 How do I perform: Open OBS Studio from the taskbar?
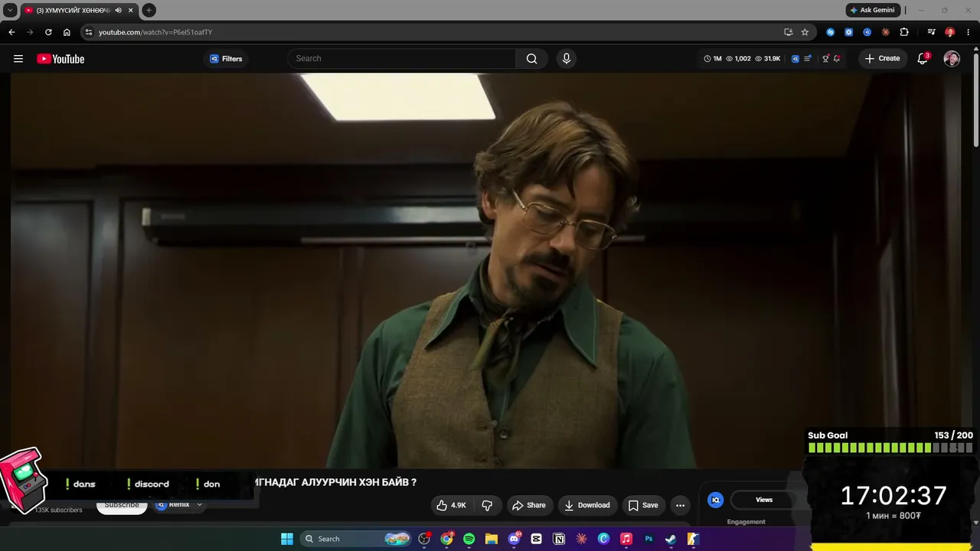(x=424, y=539)
